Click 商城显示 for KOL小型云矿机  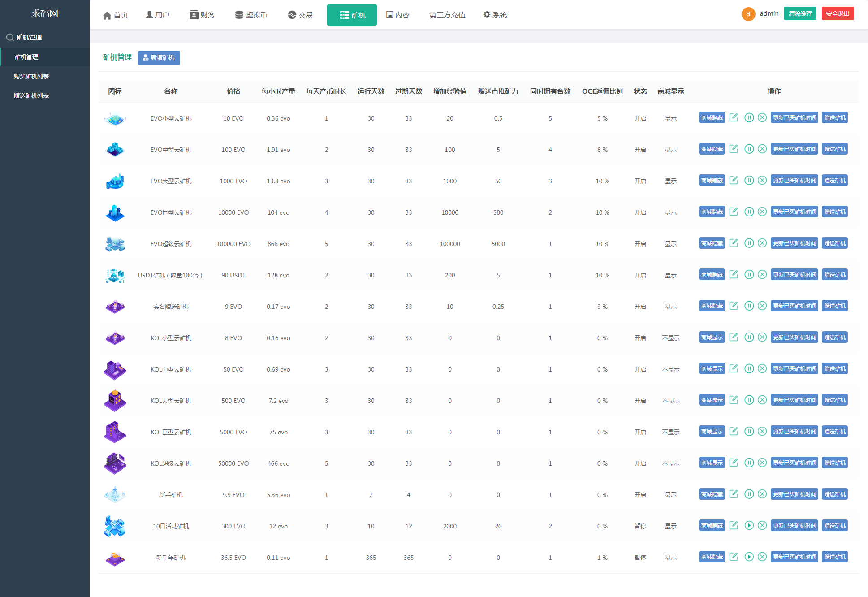712,337
